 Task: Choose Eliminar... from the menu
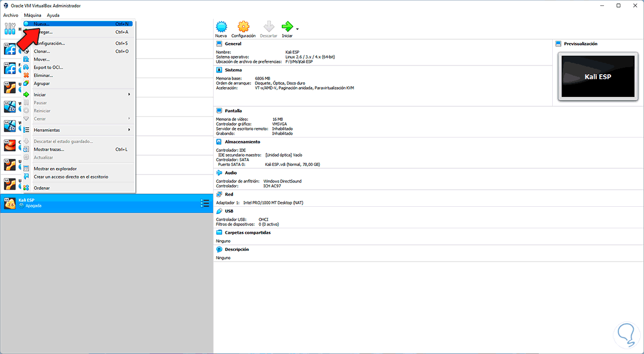[78, 75]
